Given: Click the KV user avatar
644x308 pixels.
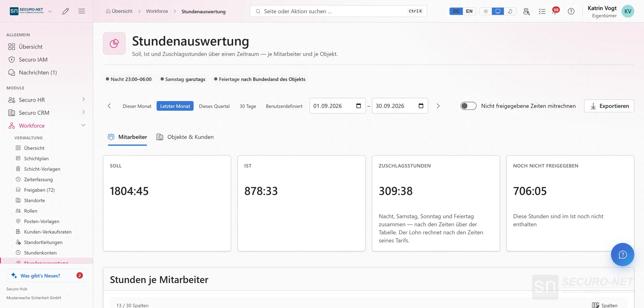Looking at the screenshot, I should pos(627,11).
